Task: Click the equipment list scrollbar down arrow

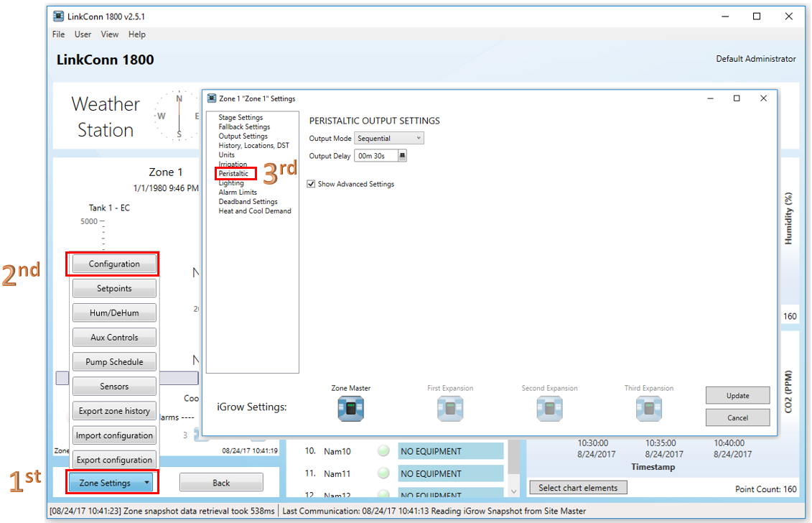Action: [x=514, y=491]
